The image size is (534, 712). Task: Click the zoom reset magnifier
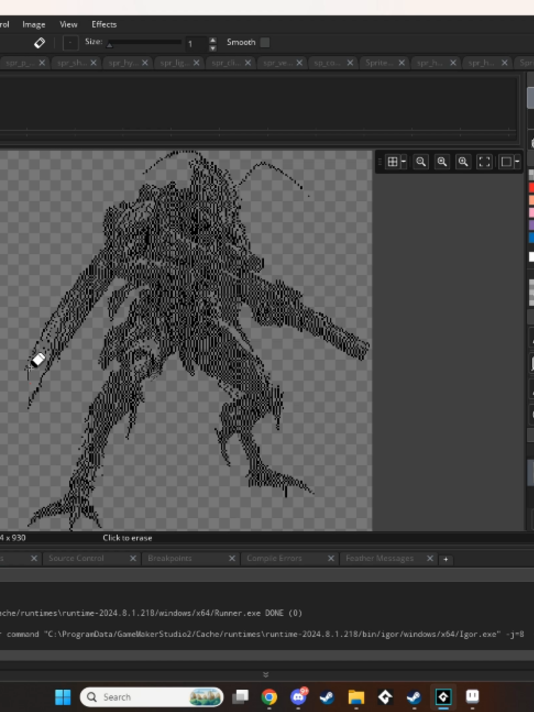tap(442, 162)
